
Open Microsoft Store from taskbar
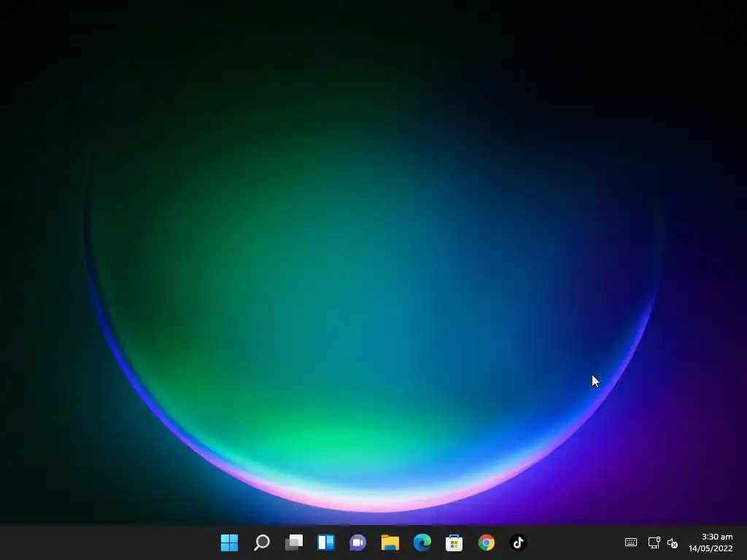pos(454,542)
